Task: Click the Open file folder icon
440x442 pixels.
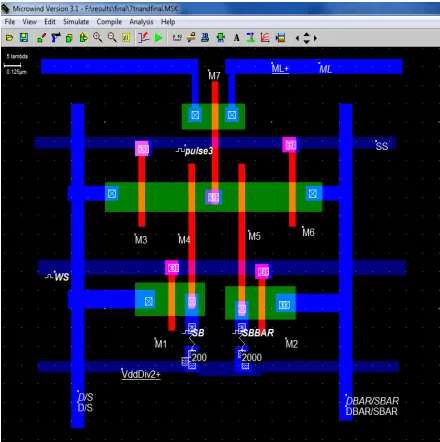Action: (x=9, y=38)
